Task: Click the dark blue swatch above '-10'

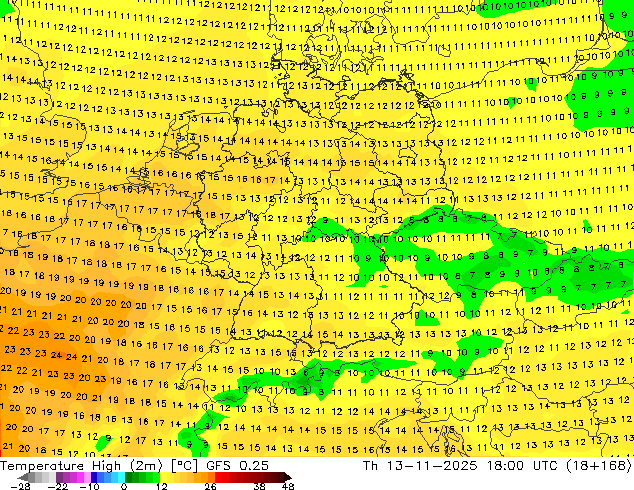Action: pyautogui.click(x=93, y=477)
